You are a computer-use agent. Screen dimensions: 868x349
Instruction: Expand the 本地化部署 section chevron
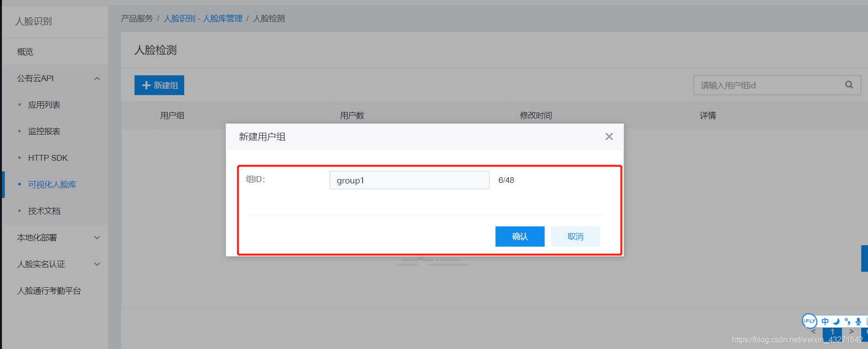point(97,237)
